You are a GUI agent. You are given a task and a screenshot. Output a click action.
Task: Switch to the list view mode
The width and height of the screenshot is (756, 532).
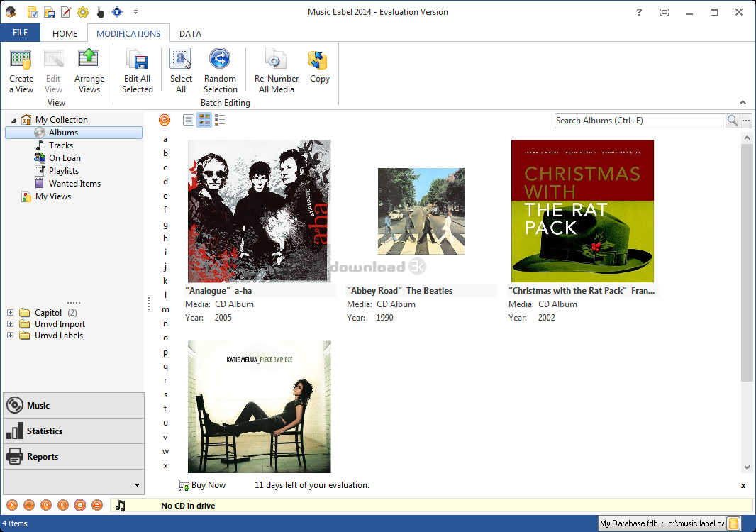189,121
